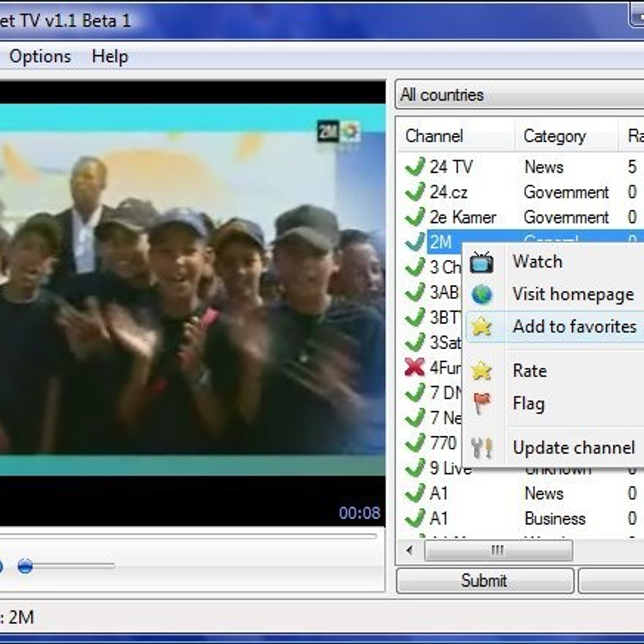This screenshot has height=644, width=644.
Task: Select the 9 Live channel name
Action: click(x=450, y=468)
